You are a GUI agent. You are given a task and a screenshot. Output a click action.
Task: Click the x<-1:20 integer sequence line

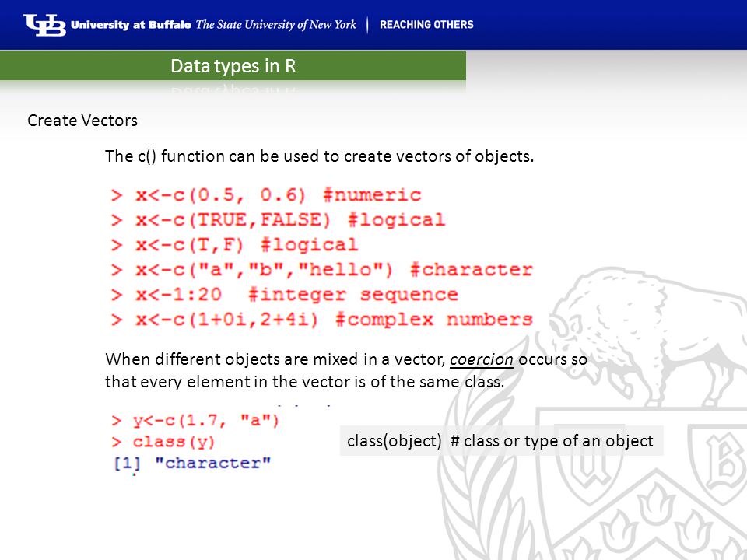(284, 295)
